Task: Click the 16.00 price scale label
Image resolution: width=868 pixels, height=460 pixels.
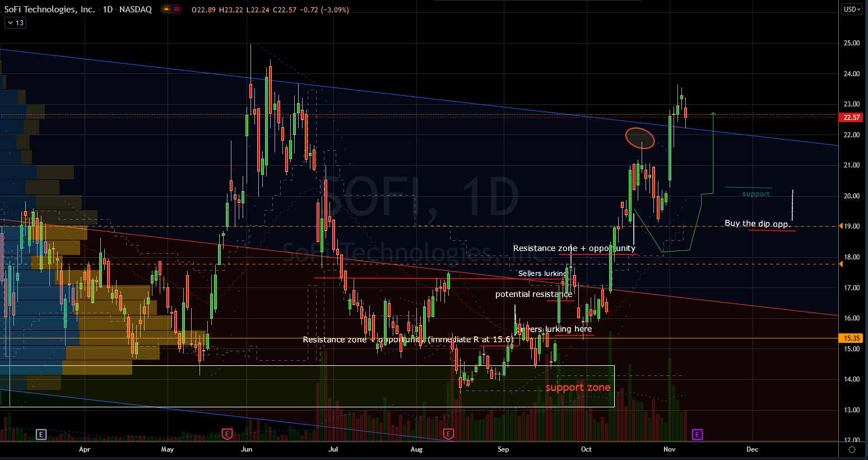Action: click(852, 318)
